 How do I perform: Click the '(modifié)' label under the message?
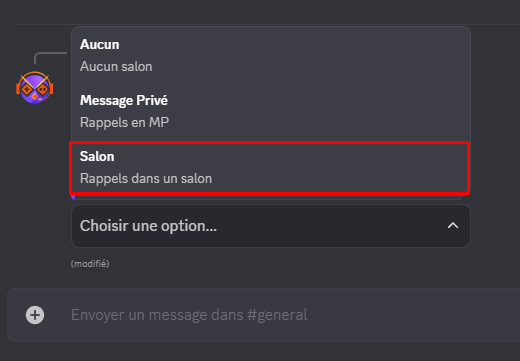coord(90,264)
